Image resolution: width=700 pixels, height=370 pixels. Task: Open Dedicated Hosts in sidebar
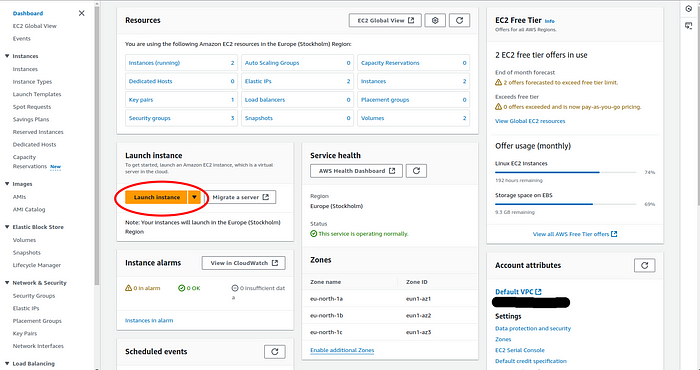tap(34, 145)
